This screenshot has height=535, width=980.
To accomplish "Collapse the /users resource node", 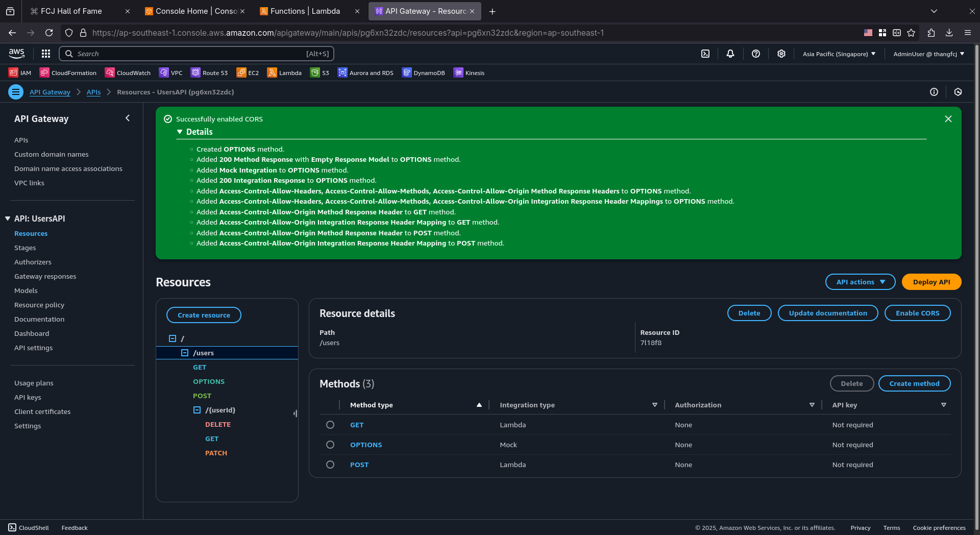I will coord(185,353).
